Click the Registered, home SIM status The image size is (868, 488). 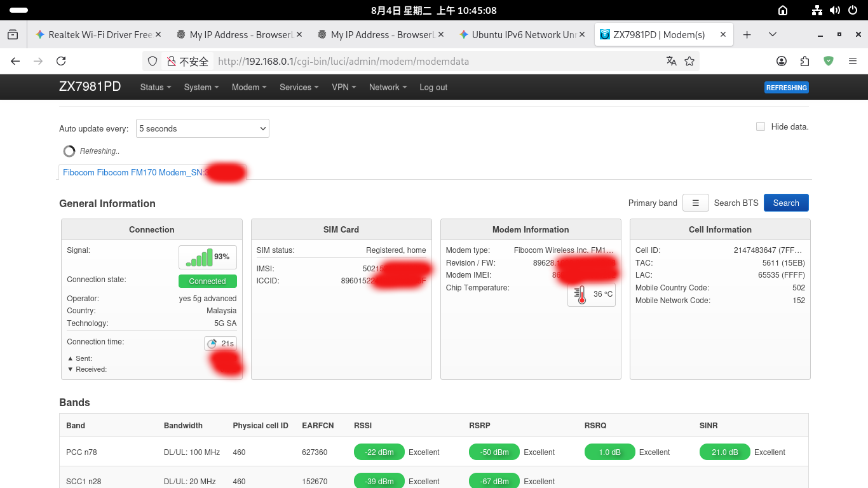396,250
